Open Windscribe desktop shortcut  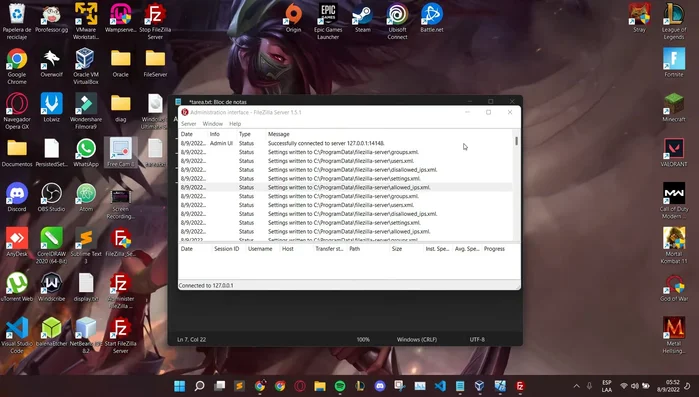(x=51, y=287)
